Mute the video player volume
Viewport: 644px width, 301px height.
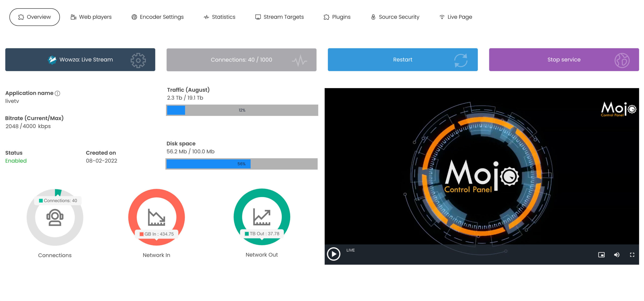point(617,255)
